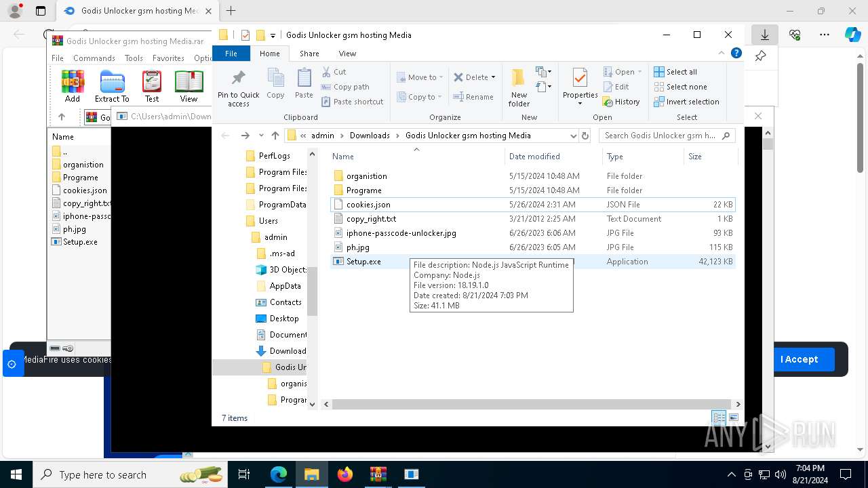Open address bar history dropdown
The image size is (868, 488).
pos(574,136)
